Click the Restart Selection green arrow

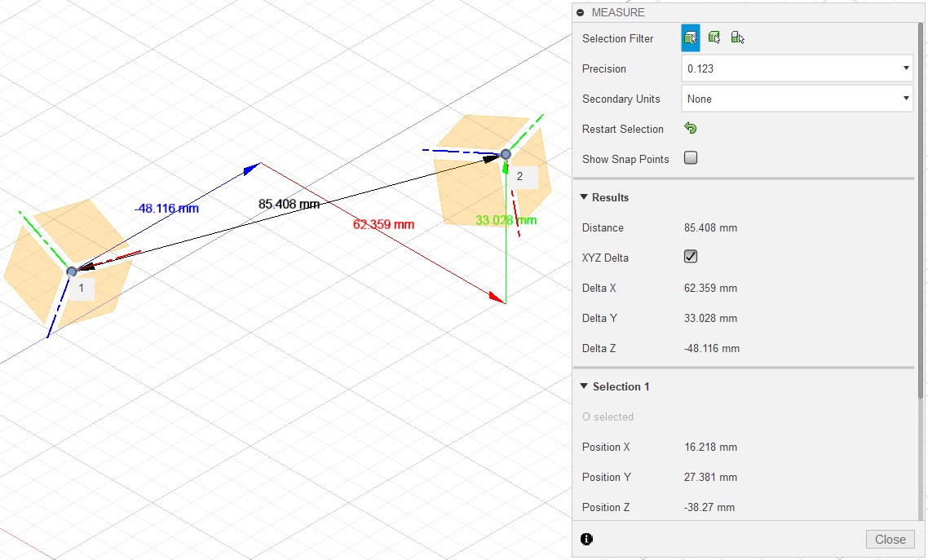pos(690,128)
